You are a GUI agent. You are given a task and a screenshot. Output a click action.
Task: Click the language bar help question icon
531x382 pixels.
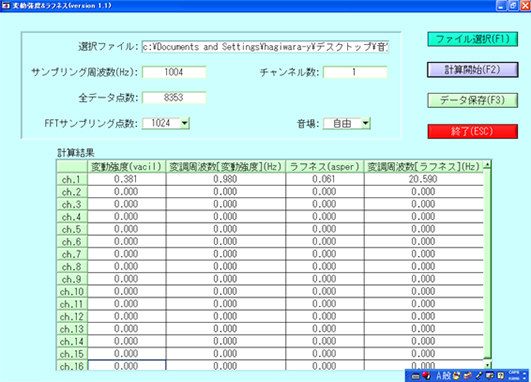[x=500, y=376]
